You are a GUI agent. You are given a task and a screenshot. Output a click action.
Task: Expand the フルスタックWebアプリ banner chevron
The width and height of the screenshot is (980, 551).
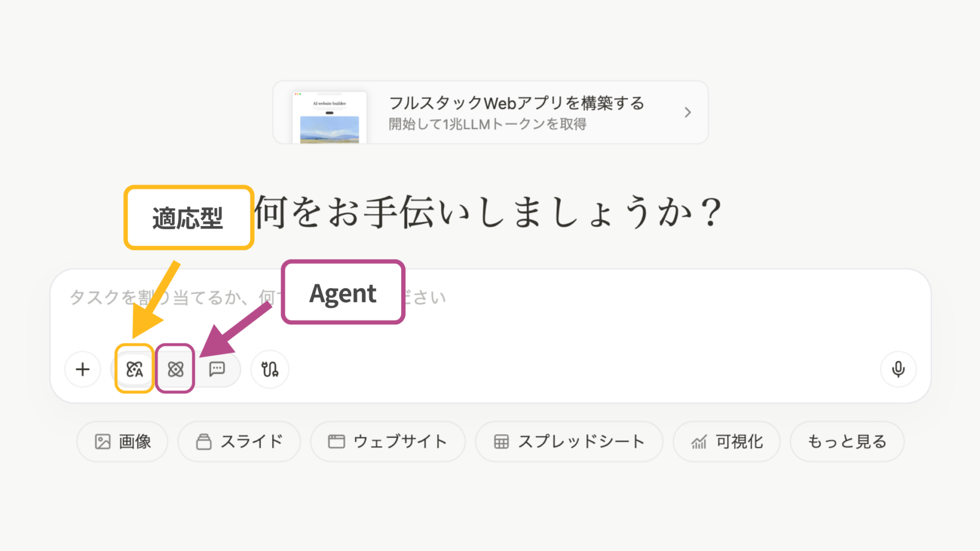(688, 112)
